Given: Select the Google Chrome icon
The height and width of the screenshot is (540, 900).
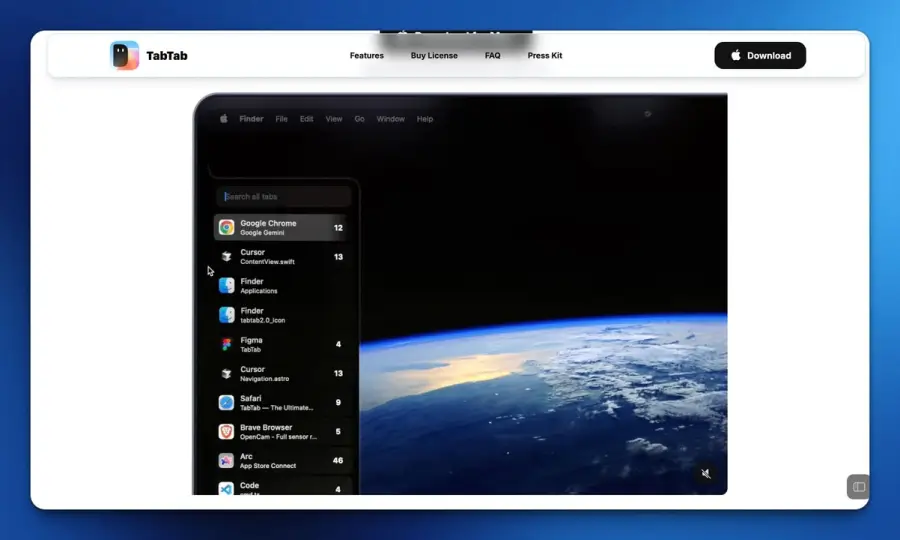Looking at the screenshot, I should (x=227, y=227).
